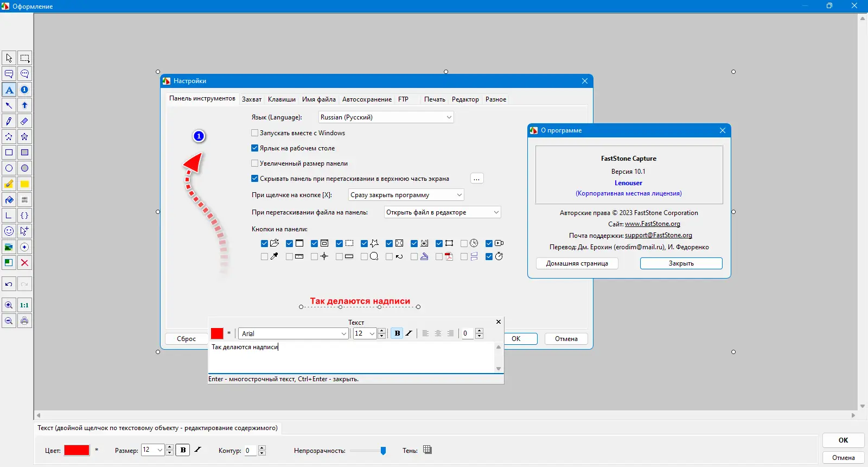The width and height of the screenshot is (868, 467).
Task: Choose the block up-arrow tool
Action: pyautogui.click(x=24, y=105)
